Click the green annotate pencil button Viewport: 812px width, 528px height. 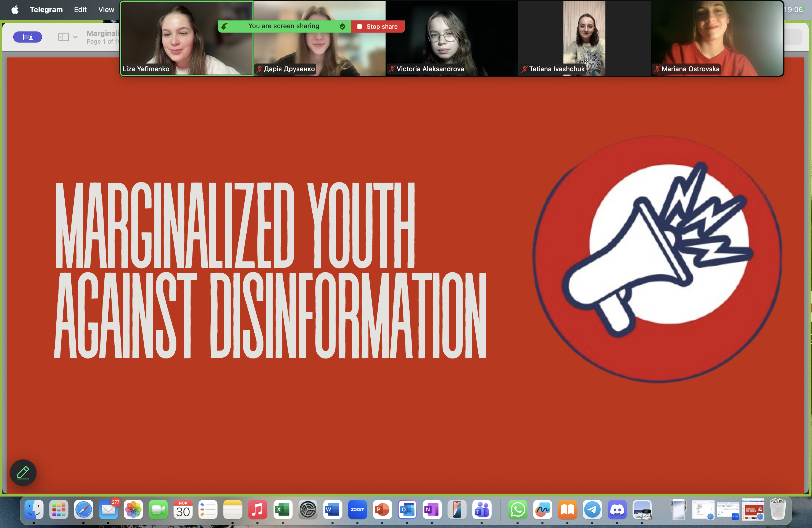tap(23, 472)
